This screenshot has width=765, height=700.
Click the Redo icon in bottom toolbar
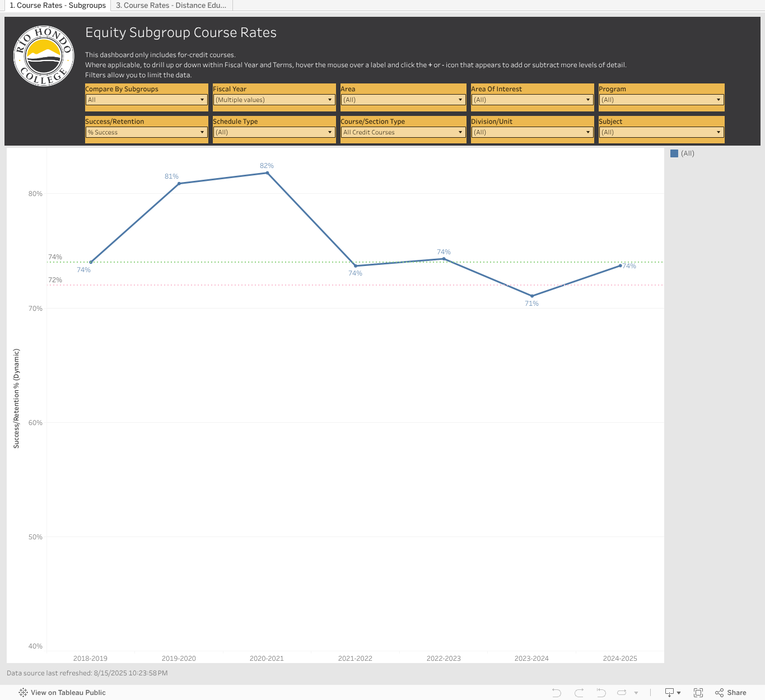click(579, 693)
